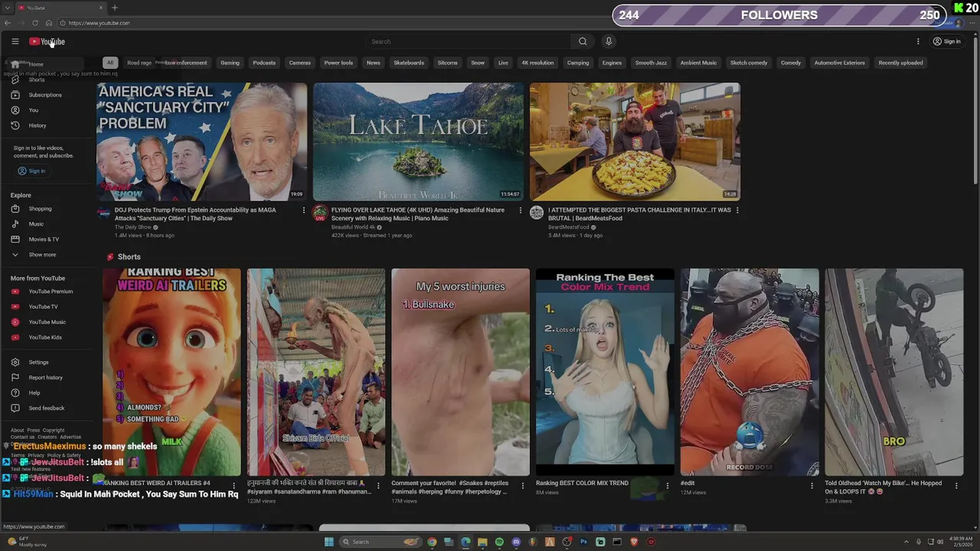This screenshot has width=980, height=551.
Task: Open options menu for Lake Tahoe video
Action: point(521,210)
